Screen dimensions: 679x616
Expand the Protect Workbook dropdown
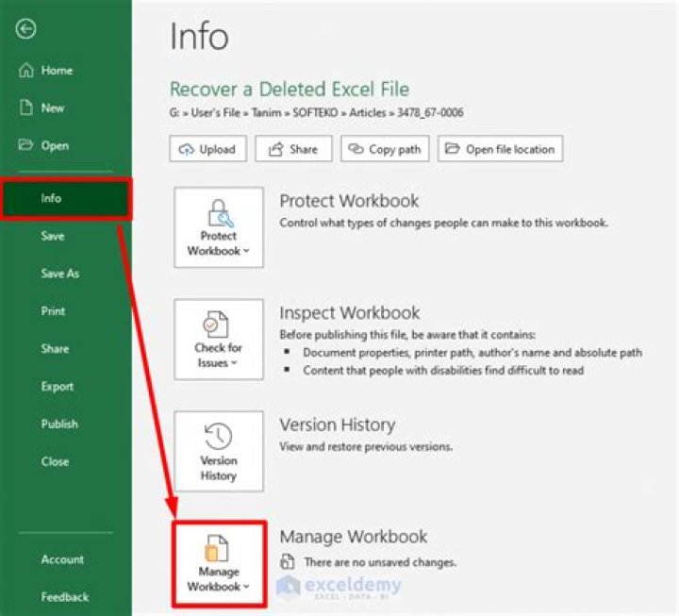click(x=219, y=227)
